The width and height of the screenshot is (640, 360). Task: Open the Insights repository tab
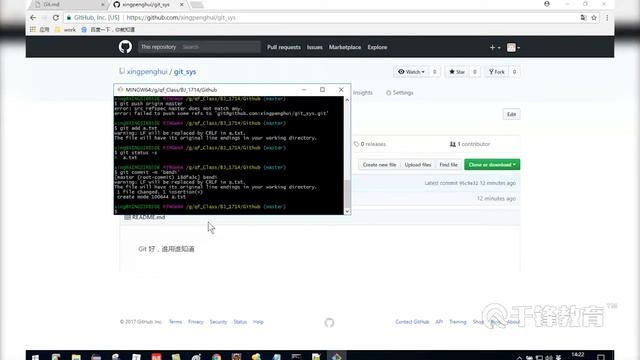coord(362,93)
